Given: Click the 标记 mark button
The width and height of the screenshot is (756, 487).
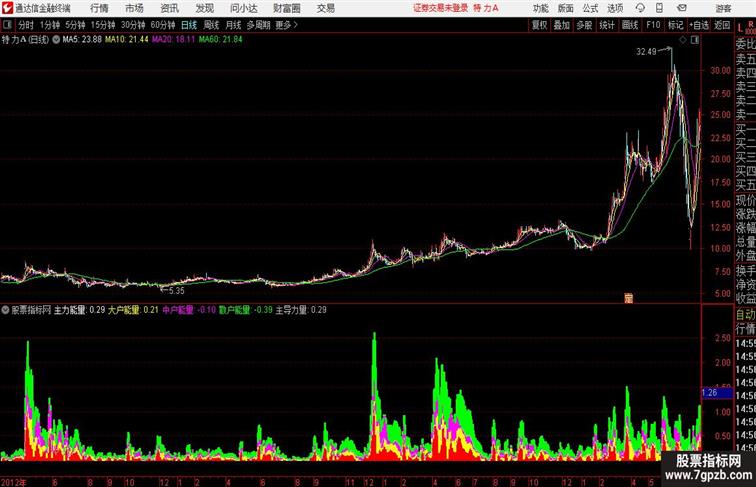Looking at the screenshot, I should coord(675,25).
